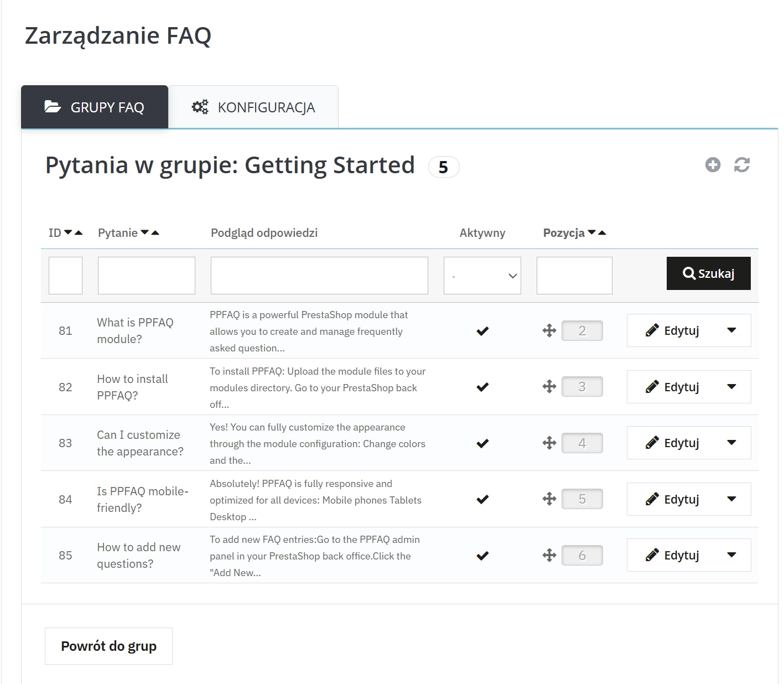Click the Pytanie search input field
Viewport: 784px width, 684px height.
(x=146, y=275)
